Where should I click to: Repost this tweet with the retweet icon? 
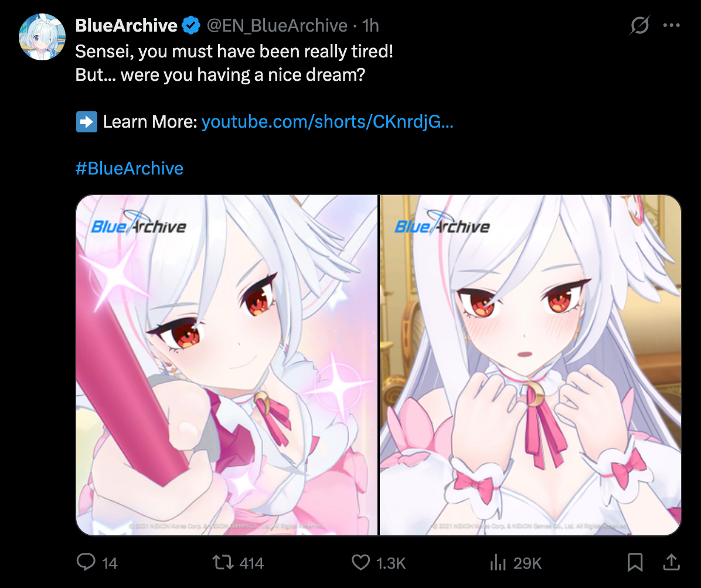[x=223, y=562]
